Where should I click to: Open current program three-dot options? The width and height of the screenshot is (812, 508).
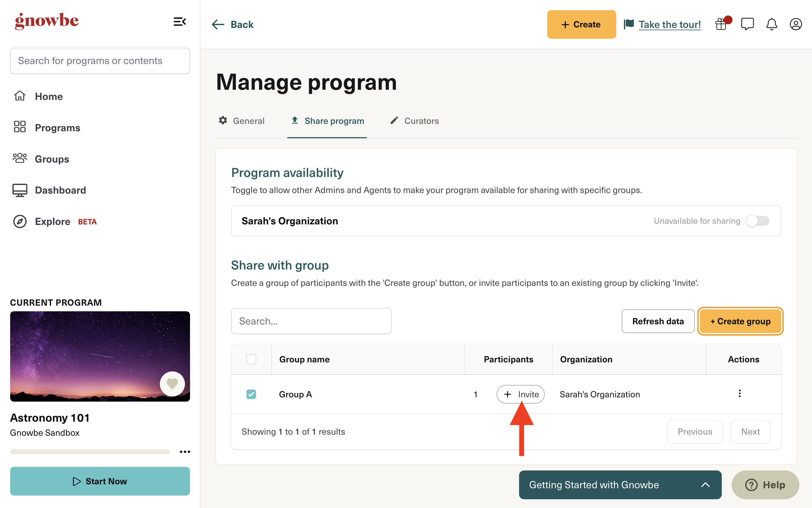[x=185, y=452]
